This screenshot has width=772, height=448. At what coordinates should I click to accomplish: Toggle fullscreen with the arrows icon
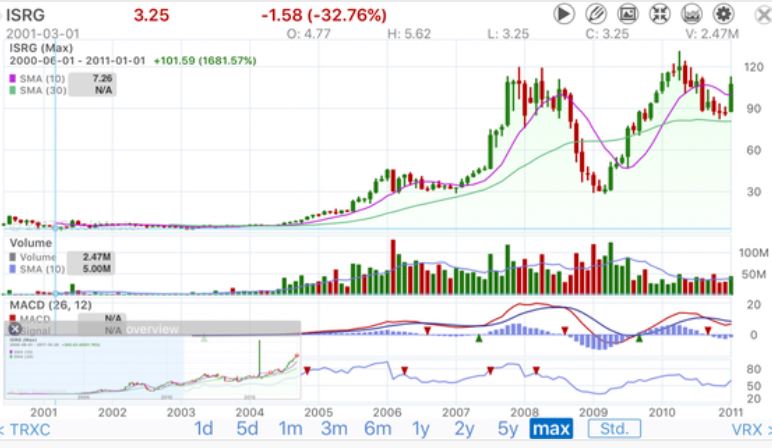658,14
